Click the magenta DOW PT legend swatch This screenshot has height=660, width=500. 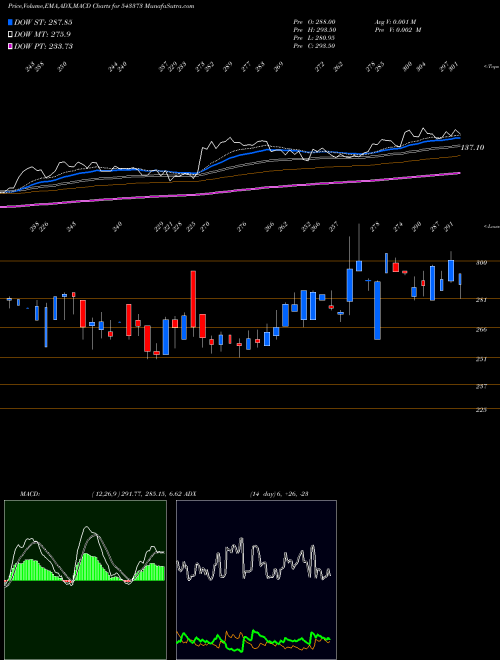pyautogui.click(x=11, y=46)
